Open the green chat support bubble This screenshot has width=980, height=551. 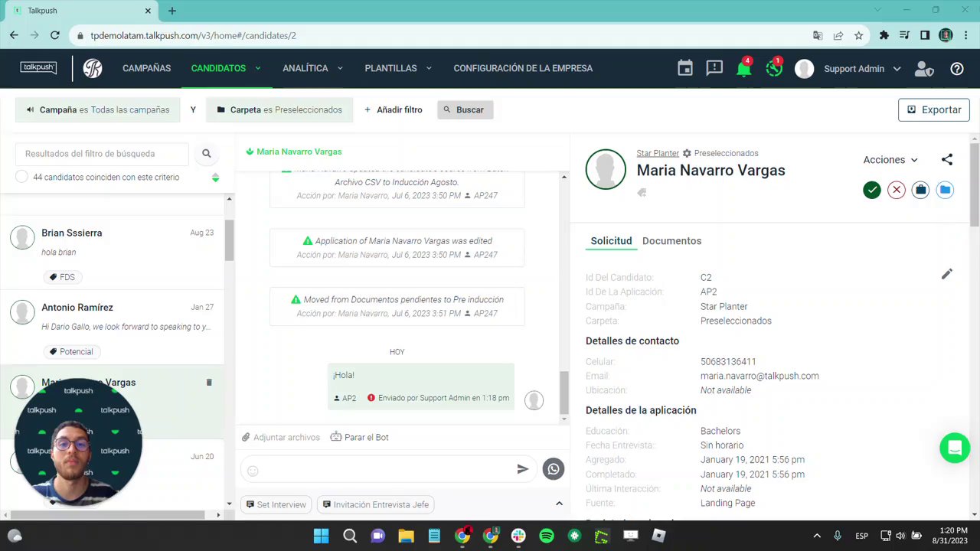point(955,448)
